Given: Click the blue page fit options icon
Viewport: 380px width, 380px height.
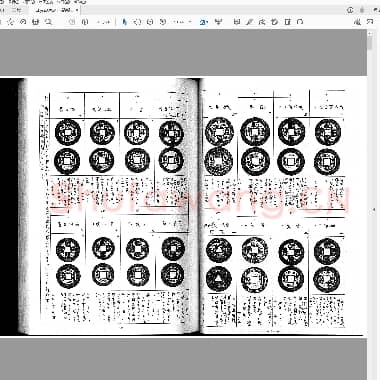Looking at the screenshot, I should (x=204, y=22).
